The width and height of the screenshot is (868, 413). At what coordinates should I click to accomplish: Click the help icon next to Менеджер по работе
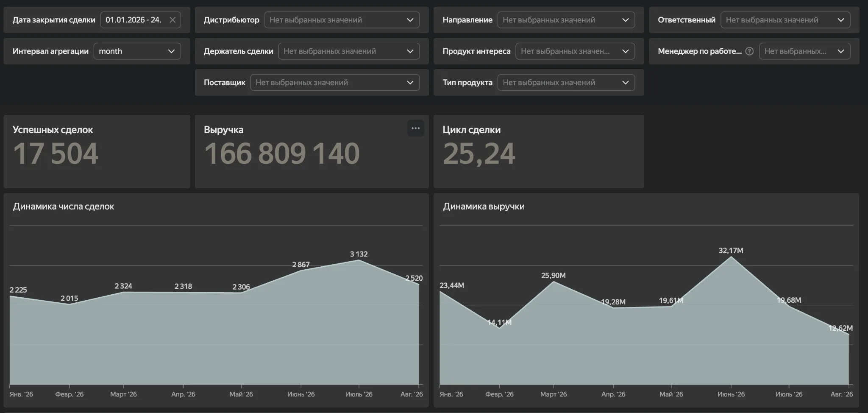tap(749, 51)
